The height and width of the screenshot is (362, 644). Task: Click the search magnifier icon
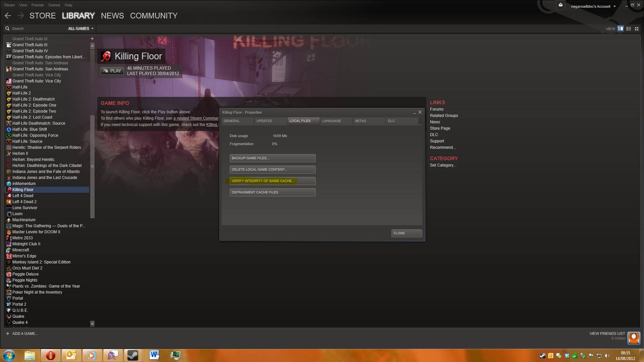point(7,28)
